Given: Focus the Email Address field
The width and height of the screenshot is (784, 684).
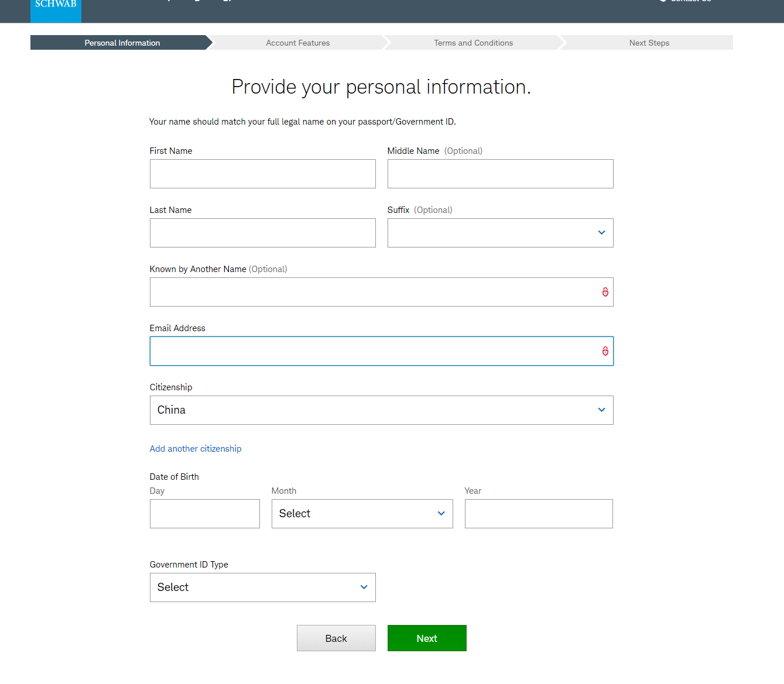Looking at the screenshot, I should pyautogui.click(x=381, y=351).
